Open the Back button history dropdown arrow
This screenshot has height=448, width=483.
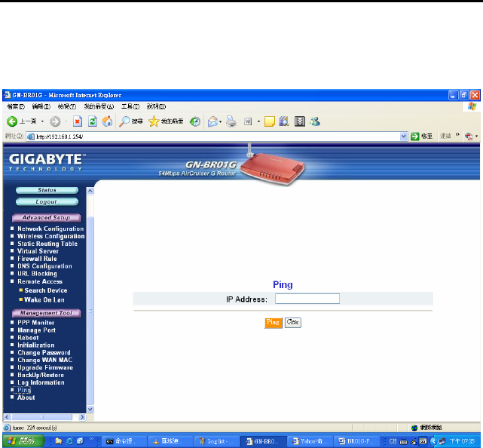pos(42,121)
